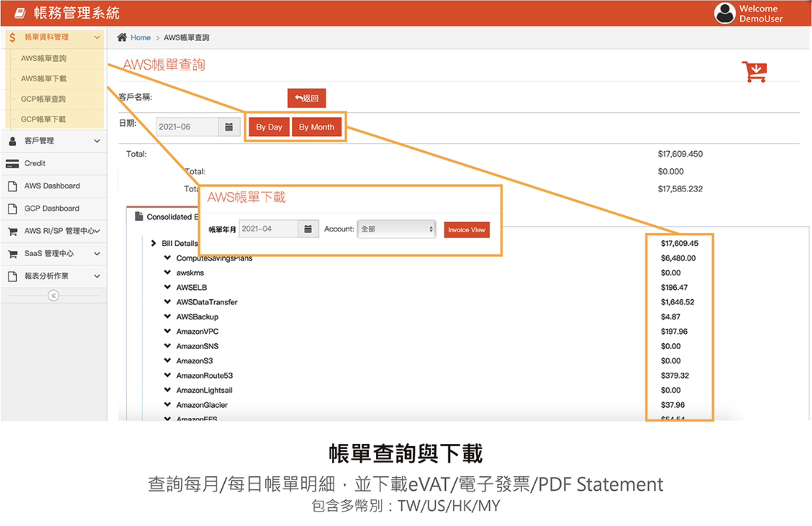Select the AWSBackup tree row

pos(198,317)
